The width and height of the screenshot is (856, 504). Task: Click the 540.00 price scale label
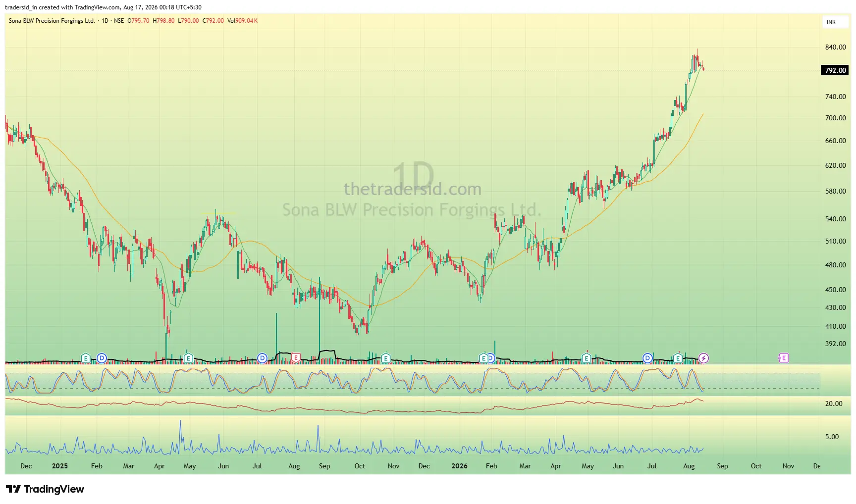click(x=835, y=219)
